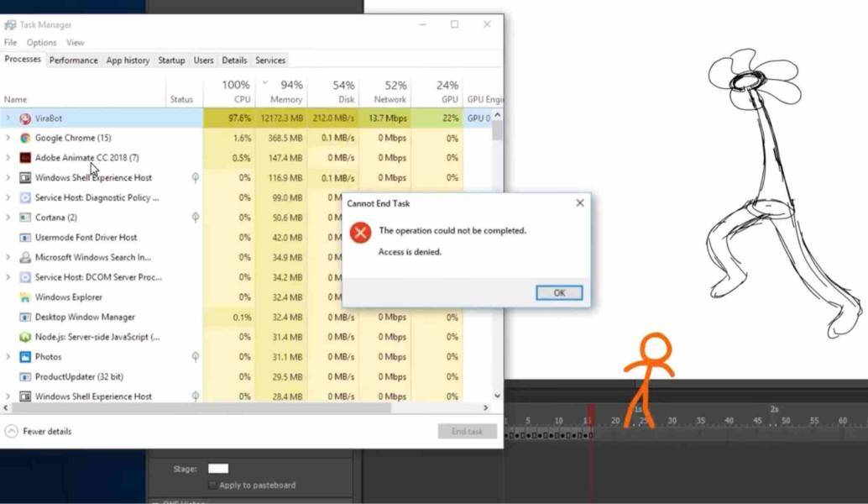Click the Node.js process icon
Viewport: 868px width, 504px height.
point(25,338)
